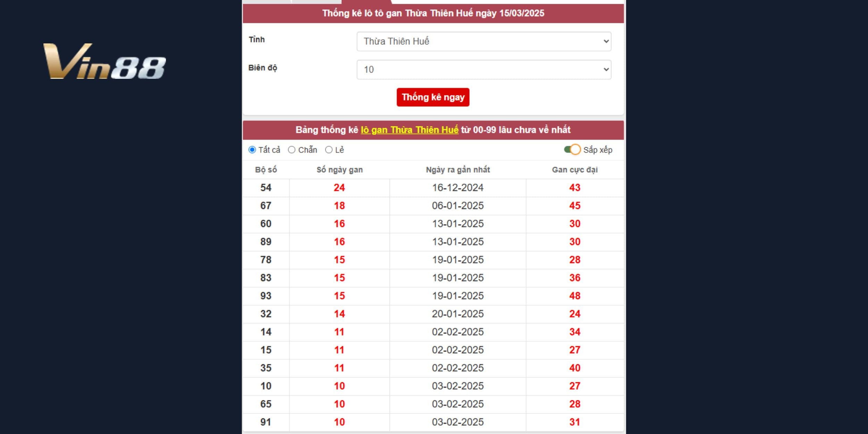The height and width of the screenshot is (434, 868).
Task: Click the date 16-12-2024
Action: pos(458,188)
